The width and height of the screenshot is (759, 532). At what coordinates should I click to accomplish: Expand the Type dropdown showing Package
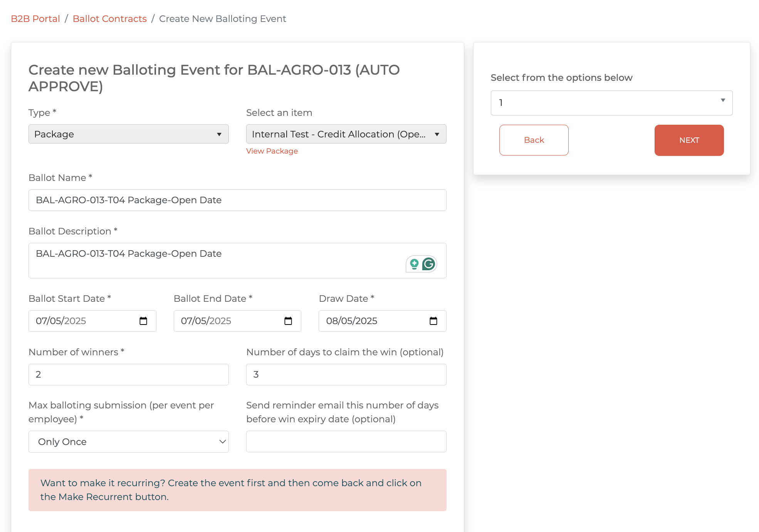point(128,134)
